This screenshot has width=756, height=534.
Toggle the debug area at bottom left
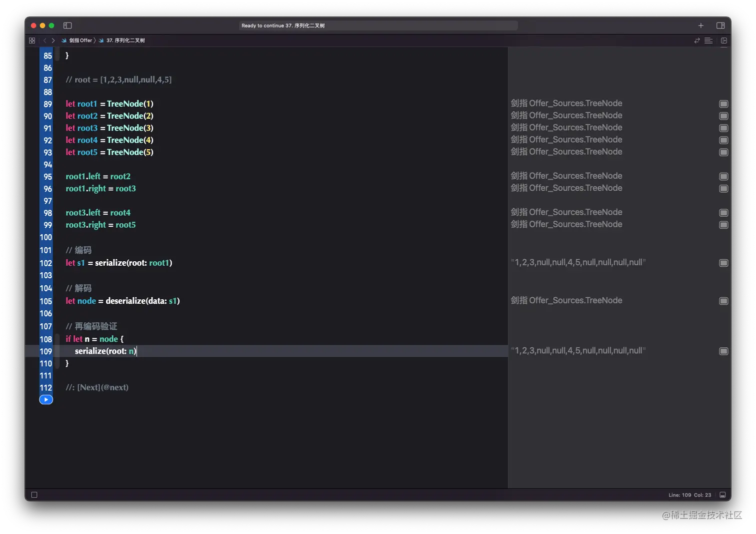pos(34,495)
